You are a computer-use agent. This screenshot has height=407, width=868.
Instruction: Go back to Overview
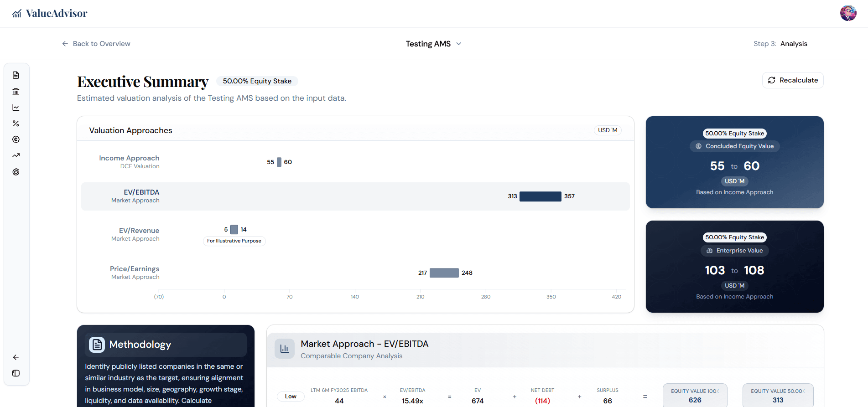pos(96,44)
